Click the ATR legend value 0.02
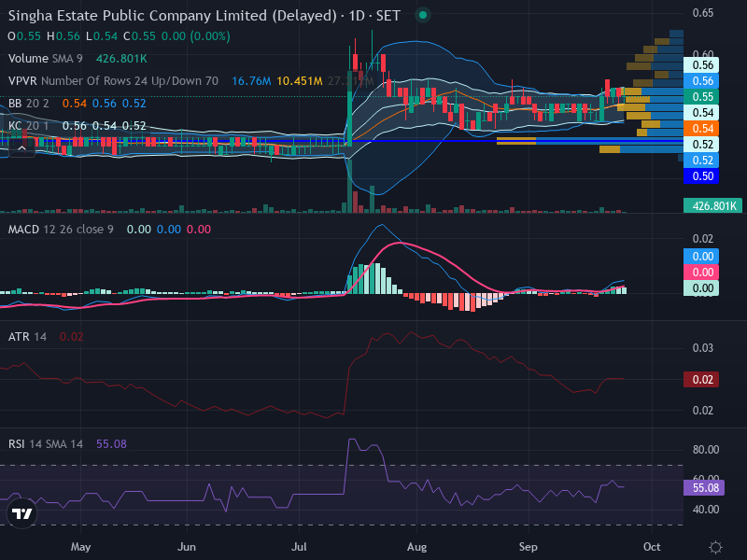This screenshot has width=747, height=560. [72, 337]
